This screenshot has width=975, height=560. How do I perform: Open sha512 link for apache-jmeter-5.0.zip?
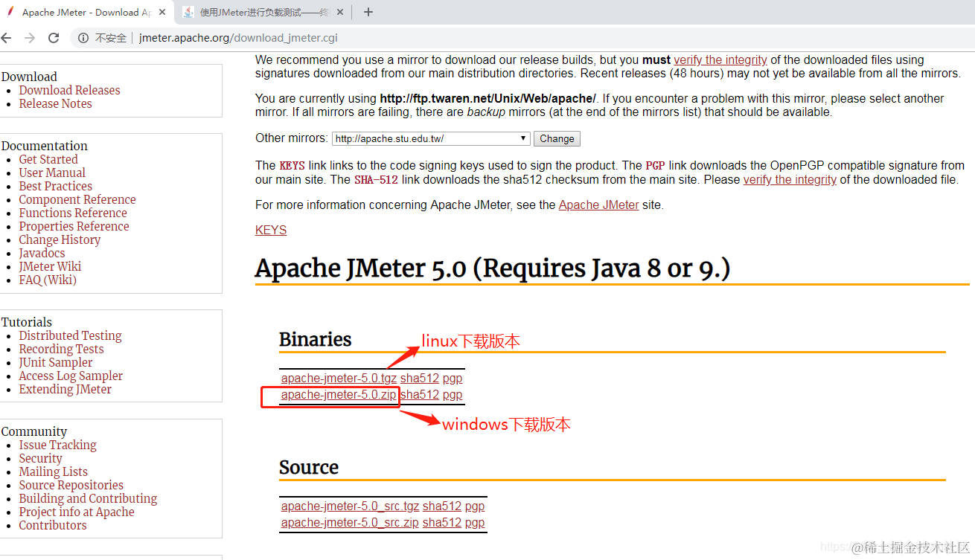[x=420, y=394]
